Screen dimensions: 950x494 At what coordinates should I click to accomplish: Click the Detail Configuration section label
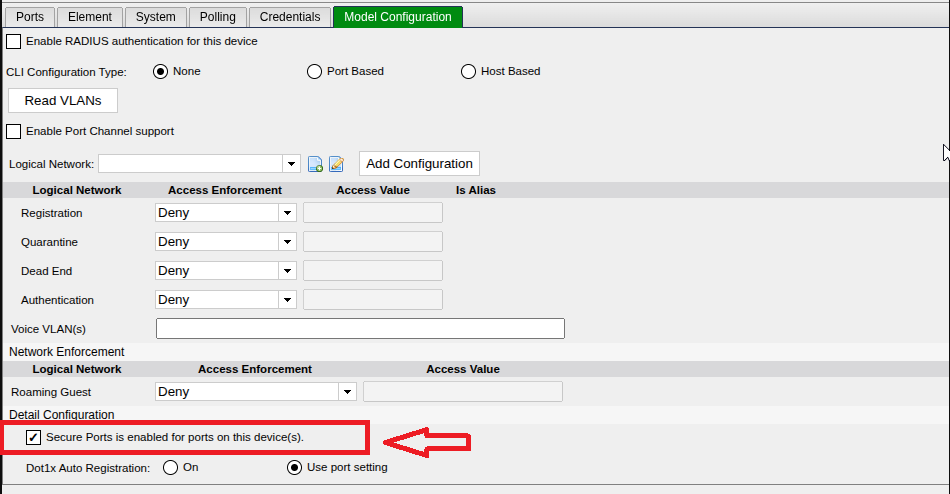[x=62, y=415]
